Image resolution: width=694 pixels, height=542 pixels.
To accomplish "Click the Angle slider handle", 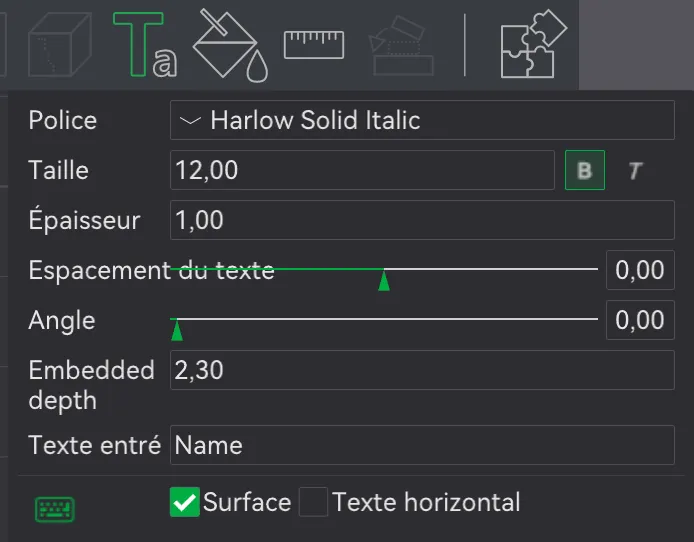I will [177, 331].
